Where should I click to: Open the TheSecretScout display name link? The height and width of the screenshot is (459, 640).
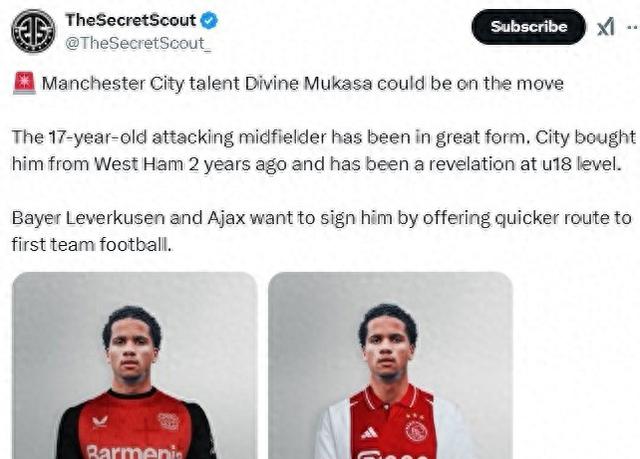pos(131,21)
